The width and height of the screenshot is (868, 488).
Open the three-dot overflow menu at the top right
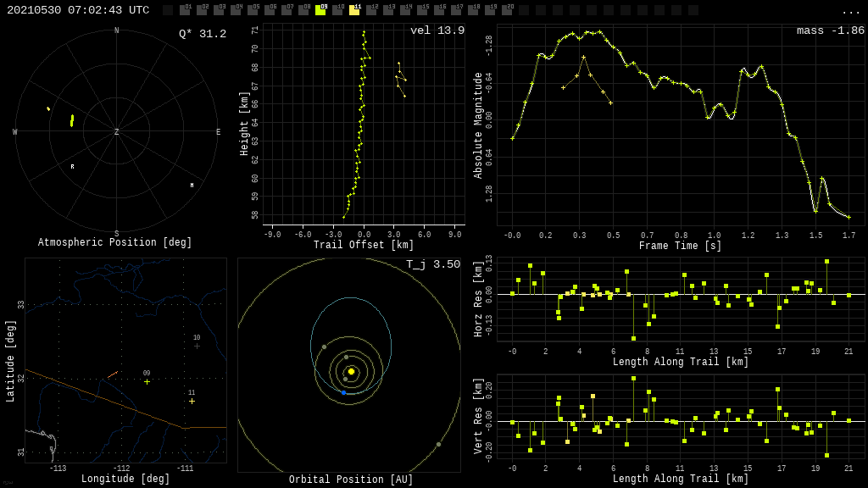pyautogui.click(x=850, y=11)
